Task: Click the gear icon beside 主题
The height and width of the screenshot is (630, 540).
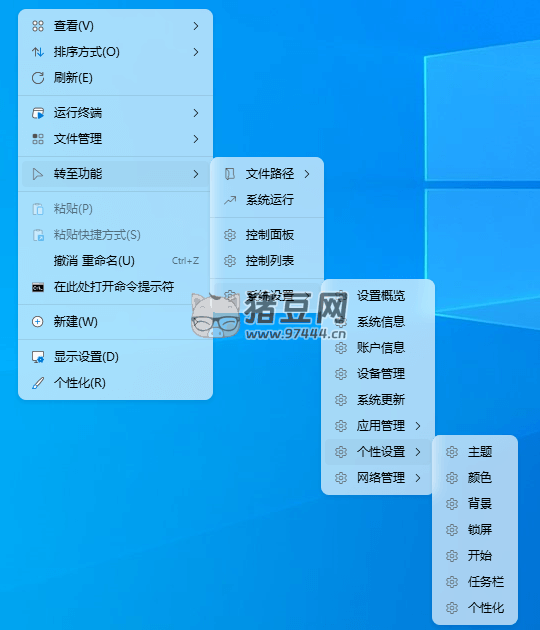Action: (x=452, y=452)
